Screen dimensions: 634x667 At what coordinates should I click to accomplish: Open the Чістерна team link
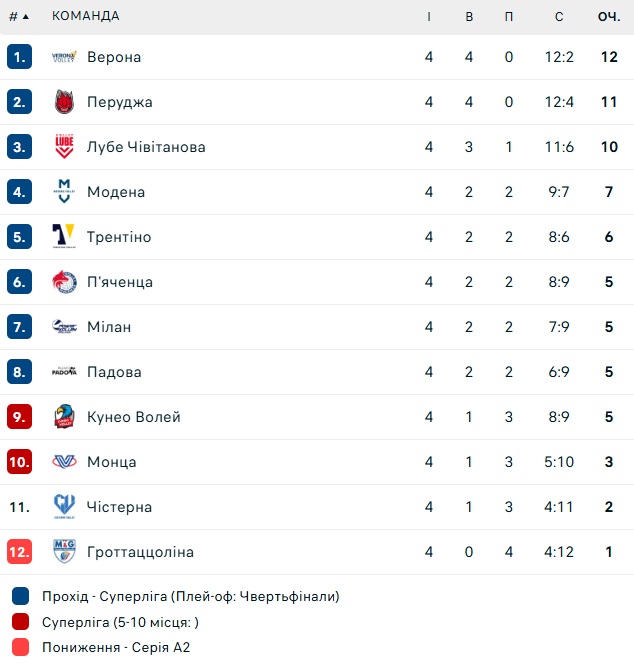(x=119, y=507)
